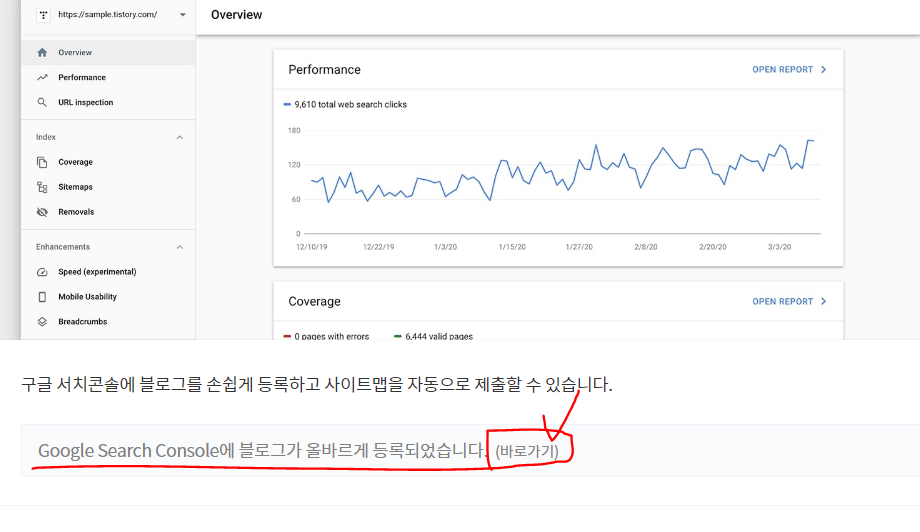Image resolution: width=920 pixels, height=532 pixels.
Task: Click the 1/27/20 axis date label
Action: pos(579,247)
